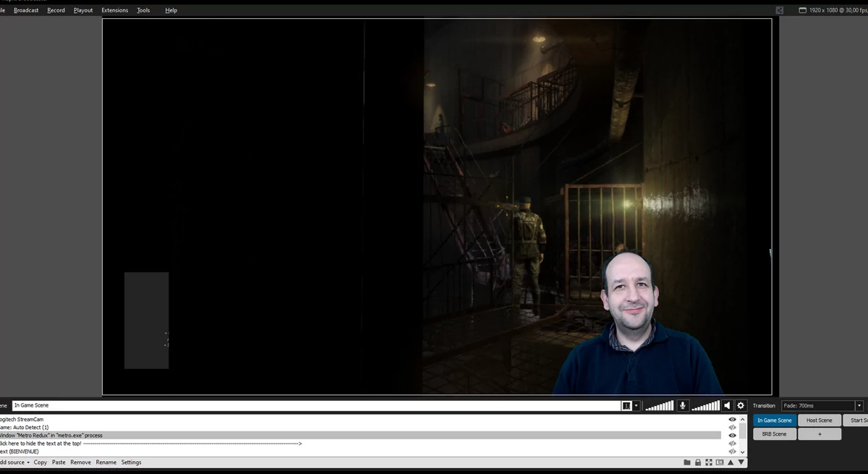
Task: Adjust the microphone volume level bars
Action: pos(659,406)
